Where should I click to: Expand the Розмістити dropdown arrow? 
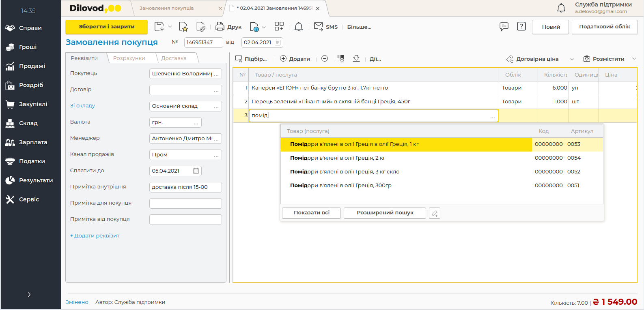pyautogui.click(x=634, y=59)
